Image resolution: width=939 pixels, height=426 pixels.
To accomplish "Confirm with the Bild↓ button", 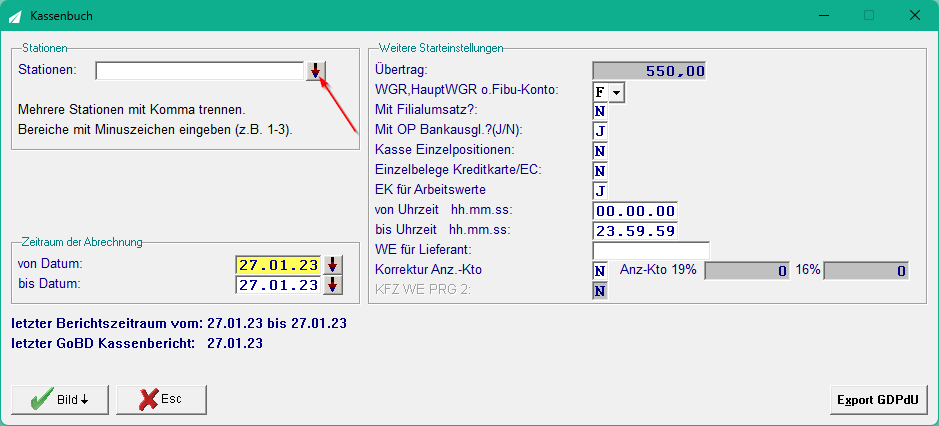I will point(60,400).
